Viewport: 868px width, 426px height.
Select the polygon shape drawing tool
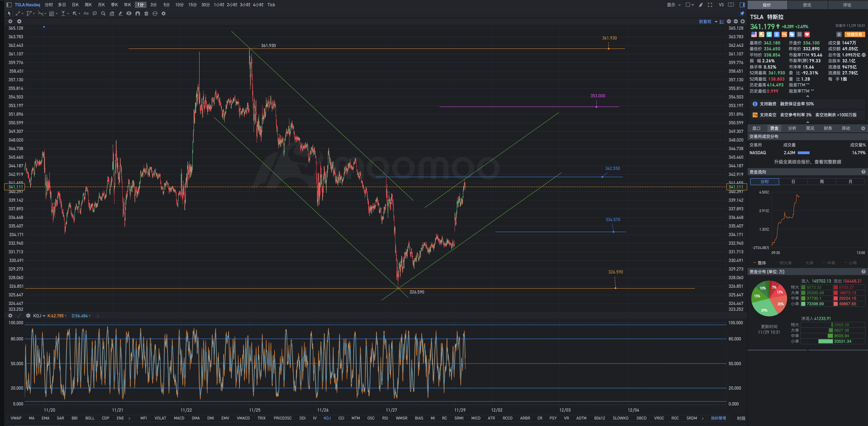(x=29, y=13)
